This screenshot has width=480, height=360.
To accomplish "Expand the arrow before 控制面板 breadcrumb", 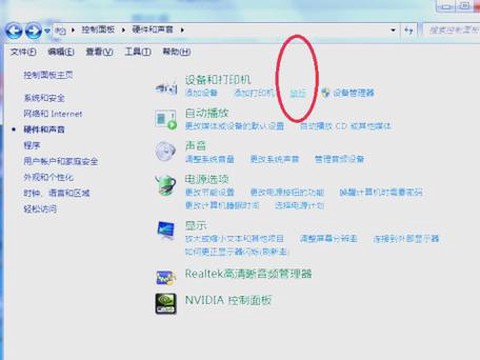I will tap(73, 30).
